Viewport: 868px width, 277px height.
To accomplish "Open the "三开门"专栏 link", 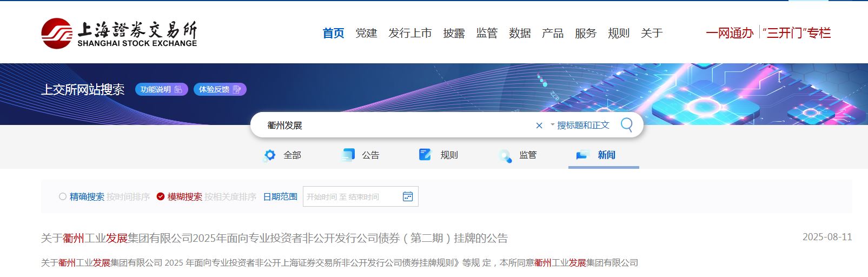I will (x=797, y=33).
